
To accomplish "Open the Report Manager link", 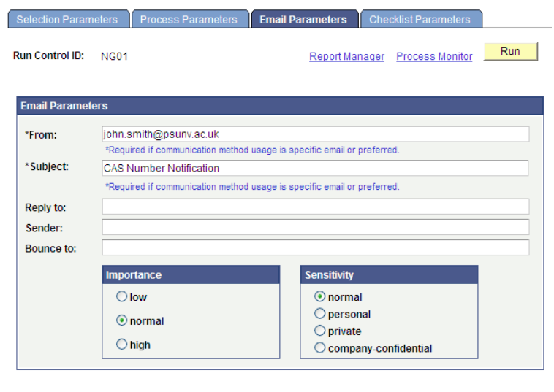I will click(346, 56).
